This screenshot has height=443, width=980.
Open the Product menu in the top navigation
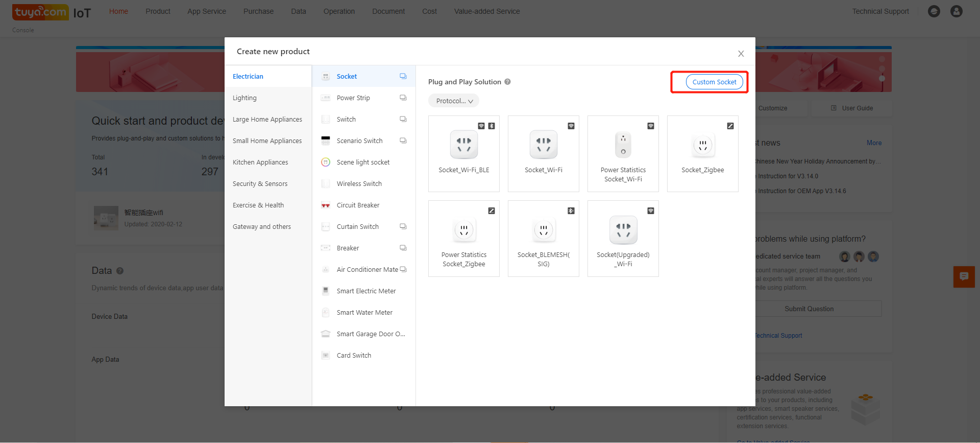158,11
